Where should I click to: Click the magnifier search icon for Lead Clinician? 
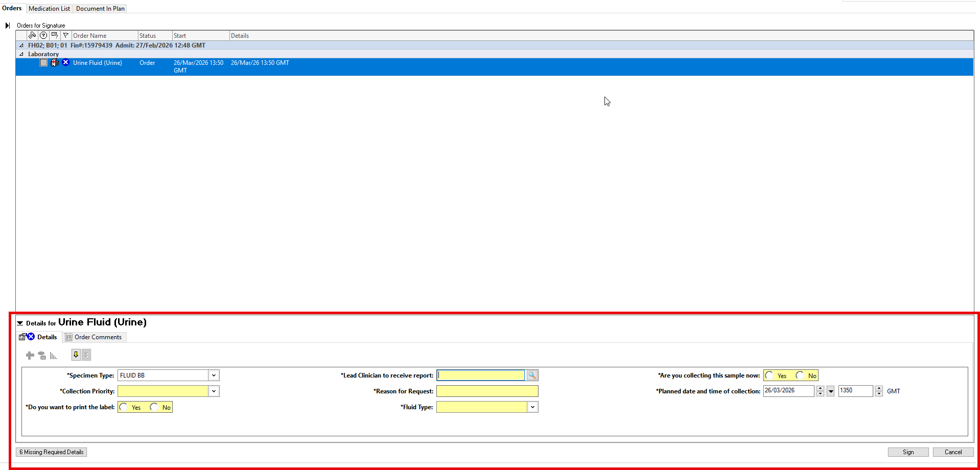[x=532, y=375]
